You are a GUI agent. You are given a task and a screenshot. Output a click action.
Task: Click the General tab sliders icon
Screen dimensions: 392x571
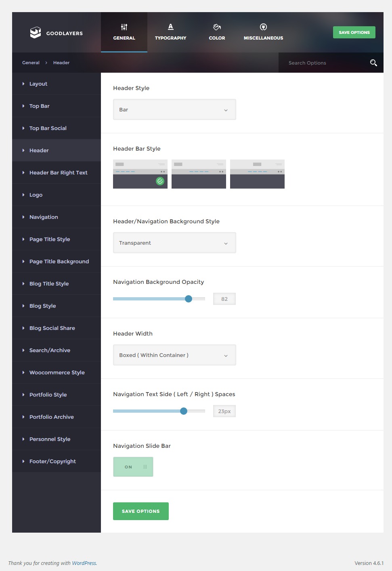click(x=124, y=27)
